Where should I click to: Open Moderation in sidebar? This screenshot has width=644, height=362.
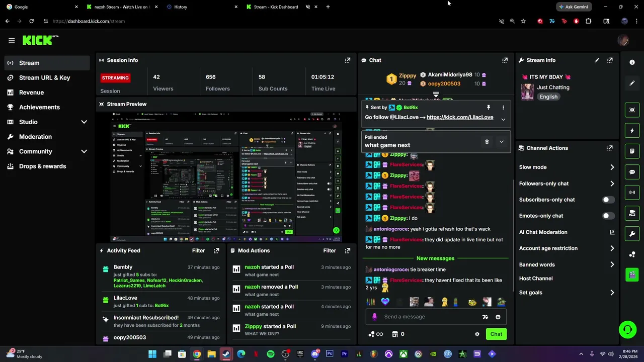(47, 137)
